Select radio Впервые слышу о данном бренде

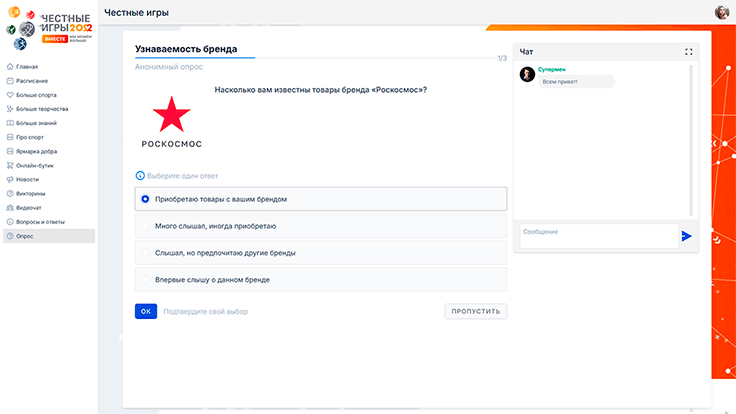pyautogui.click(x=145, y=279)
